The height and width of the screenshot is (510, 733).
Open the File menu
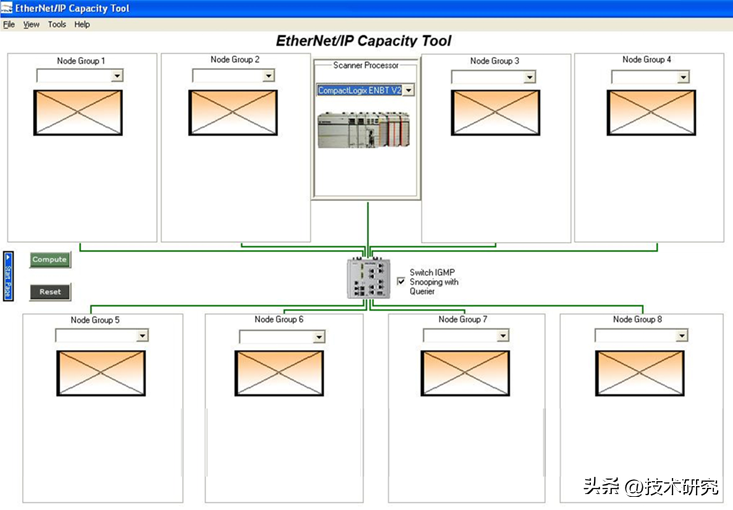point(9,24)
